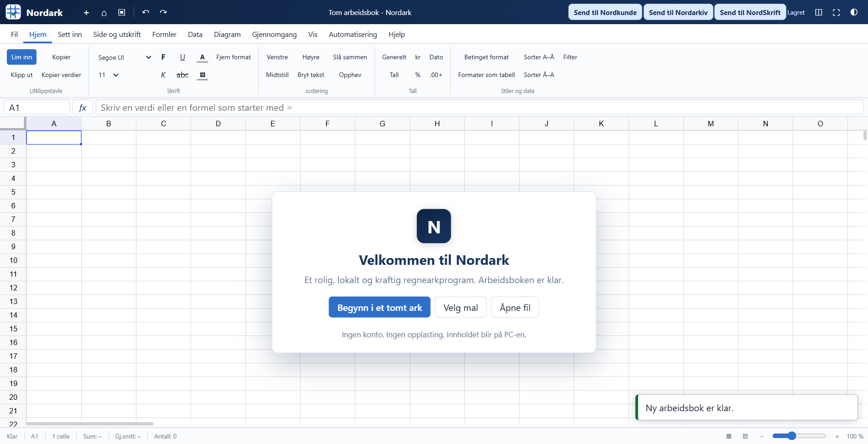Screen dimensions: 868x444
Task: Open Betinget format
Action: 486,57
